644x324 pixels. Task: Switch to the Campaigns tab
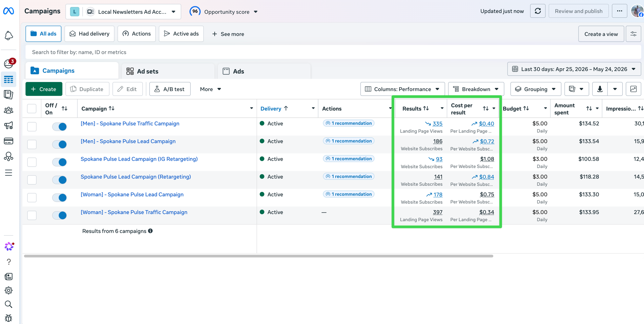(x=72, y=71)
